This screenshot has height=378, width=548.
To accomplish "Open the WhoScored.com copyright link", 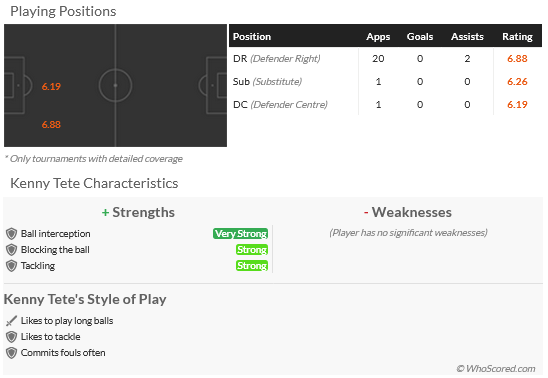I will pos(496,369).
